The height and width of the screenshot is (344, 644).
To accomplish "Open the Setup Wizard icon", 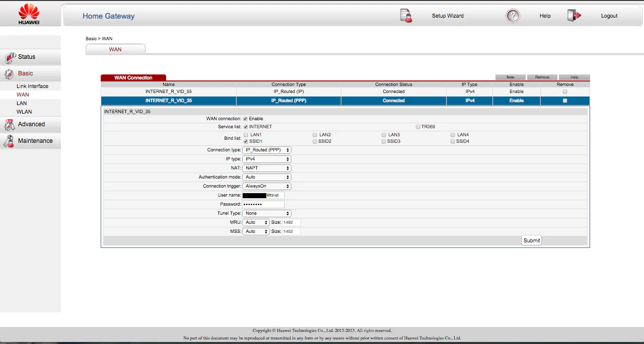I will click(x=406, y=16).
